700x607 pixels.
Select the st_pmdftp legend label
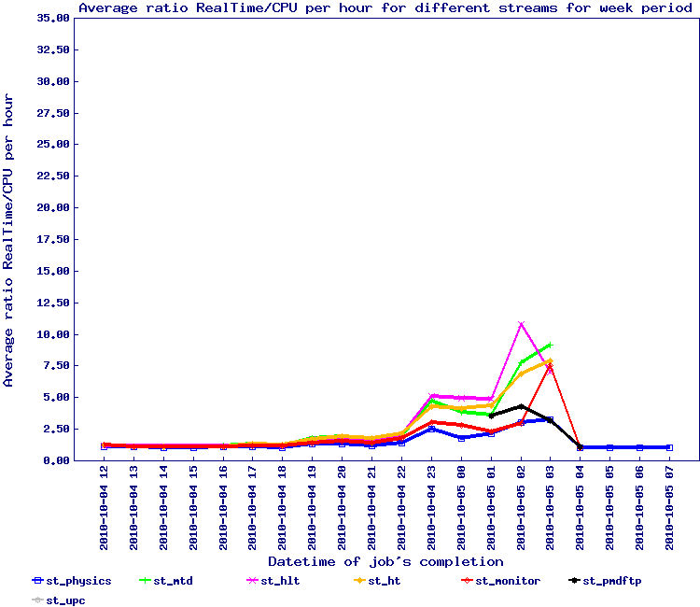coord(612,581)
